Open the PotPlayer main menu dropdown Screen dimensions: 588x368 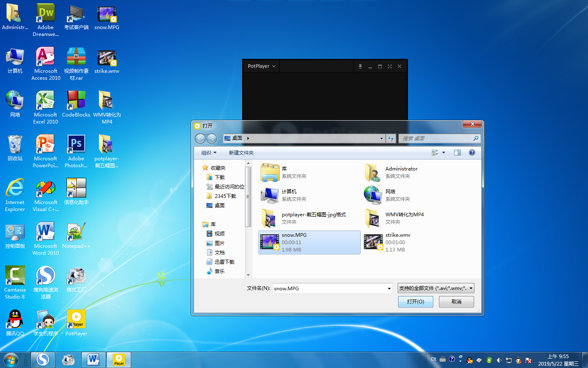tap(261, 66)
